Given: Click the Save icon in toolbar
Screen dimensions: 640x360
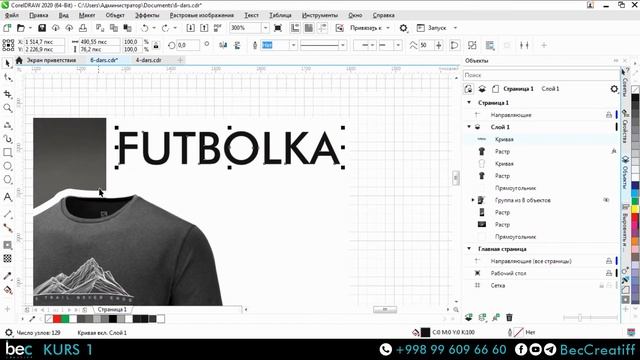Looking at the screenshot, I should [x=42, y=28].
